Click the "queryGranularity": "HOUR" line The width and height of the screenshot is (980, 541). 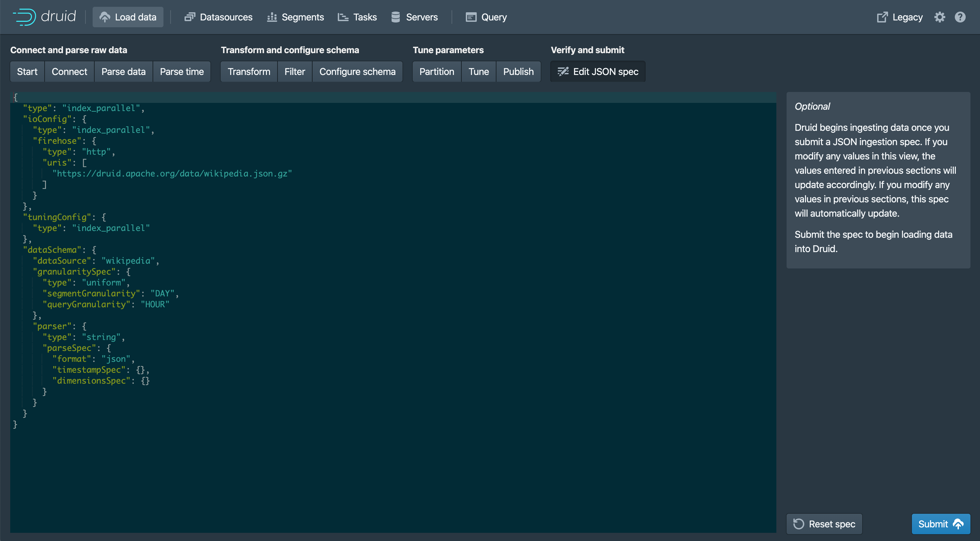tap(106, 305)
